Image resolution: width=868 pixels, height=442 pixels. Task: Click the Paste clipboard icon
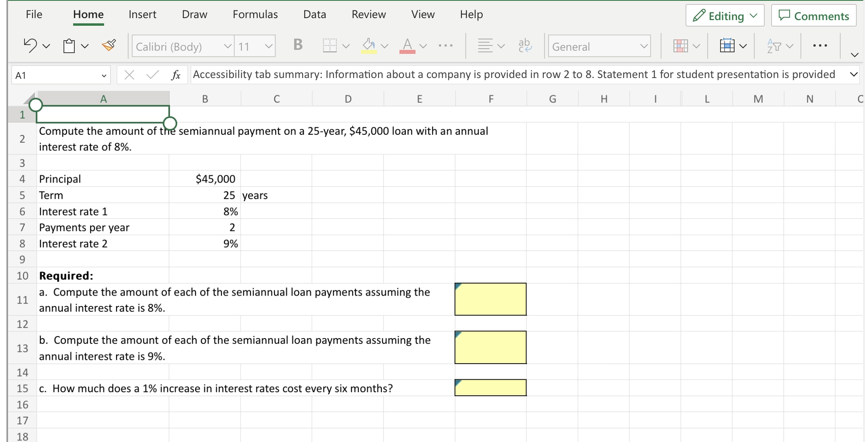coord(69,45)
